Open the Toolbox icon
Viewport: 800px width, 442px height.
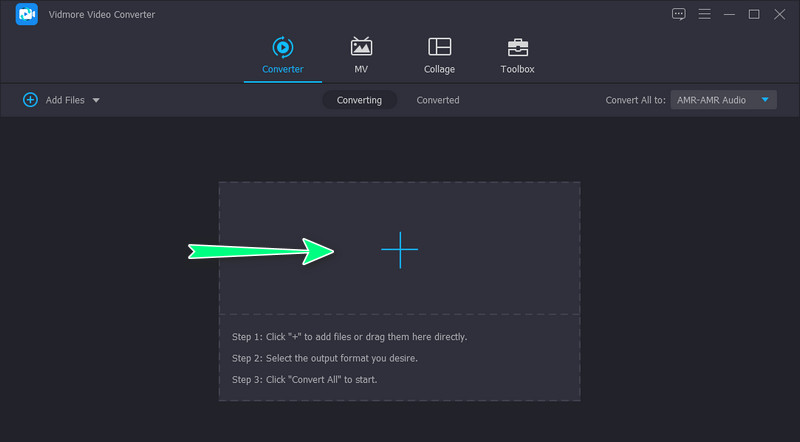517,47
